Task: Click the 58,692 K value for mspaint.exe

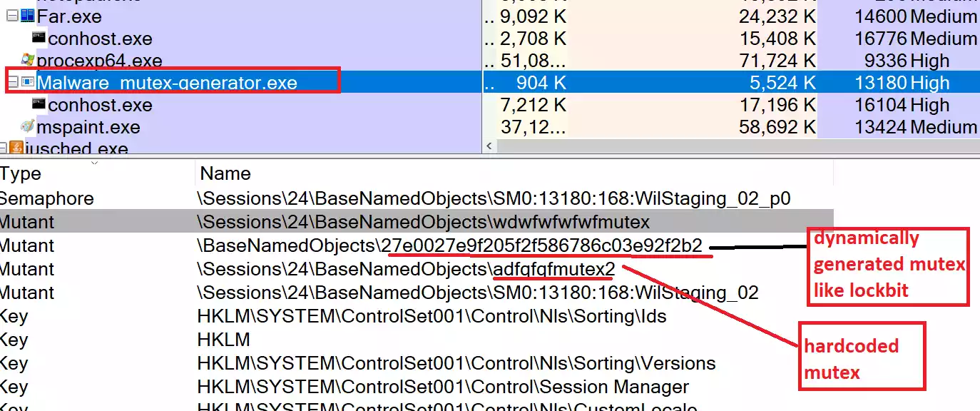Action: 777,127
